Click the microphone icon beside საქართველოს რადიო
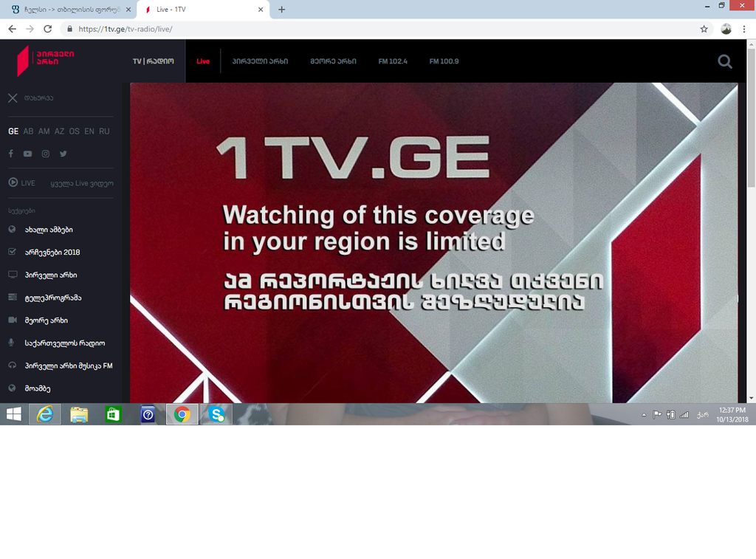756x559 pixels. click(11, 343)
